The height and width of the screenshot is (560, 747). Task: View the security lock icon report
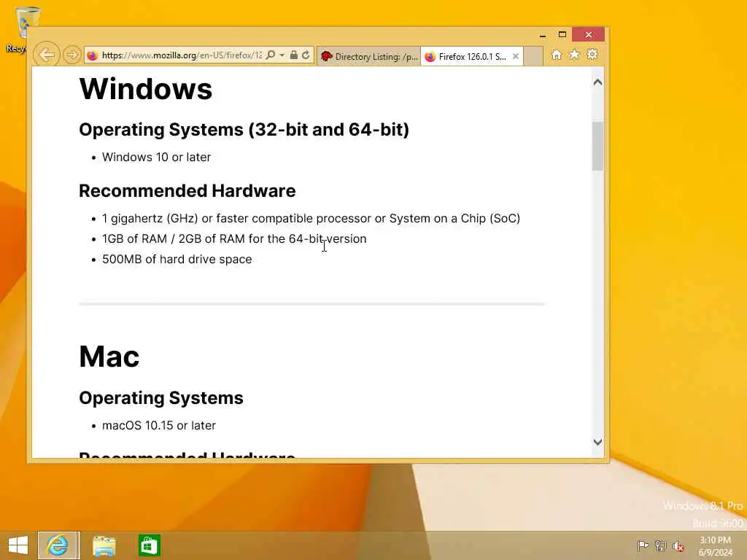294,55
